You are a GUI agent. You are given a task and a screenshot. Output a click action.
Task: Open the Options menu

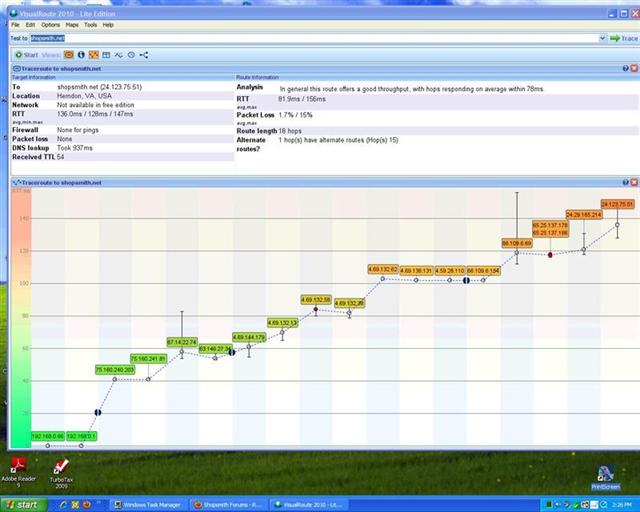[x=50, y=25]
